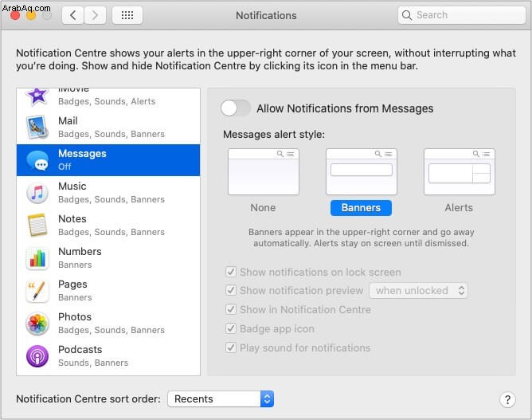Toggle Show notification preview checkbox
Viewport: 532px width, 420px height.
click(231, 290)
